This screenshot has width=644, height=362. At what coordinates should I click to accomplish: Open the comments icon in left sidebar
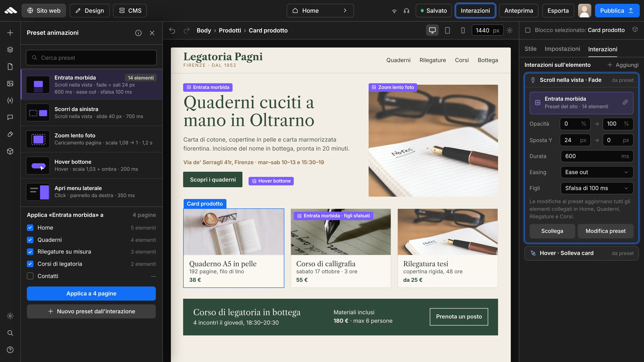point(10,117)
